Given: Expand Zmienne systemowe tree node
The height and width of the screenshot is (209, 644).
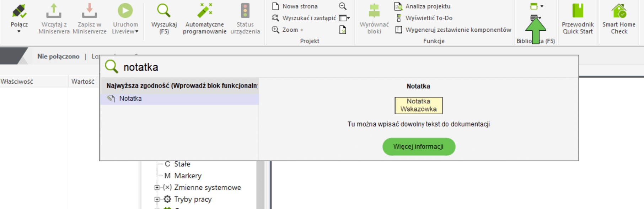Looking at the screenshot, I should 157,188.
